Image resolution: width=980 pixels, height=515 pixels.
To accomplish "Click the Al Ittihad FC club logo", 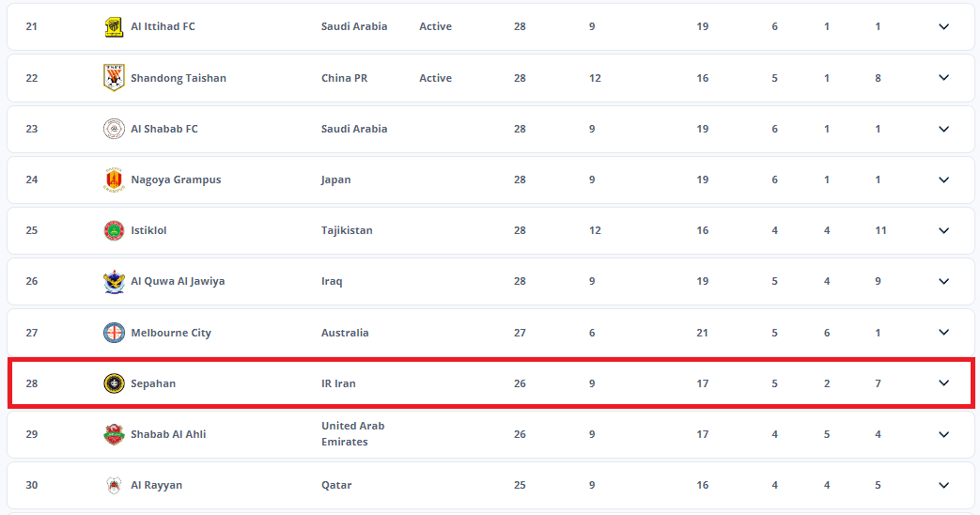I will (114, 27).
